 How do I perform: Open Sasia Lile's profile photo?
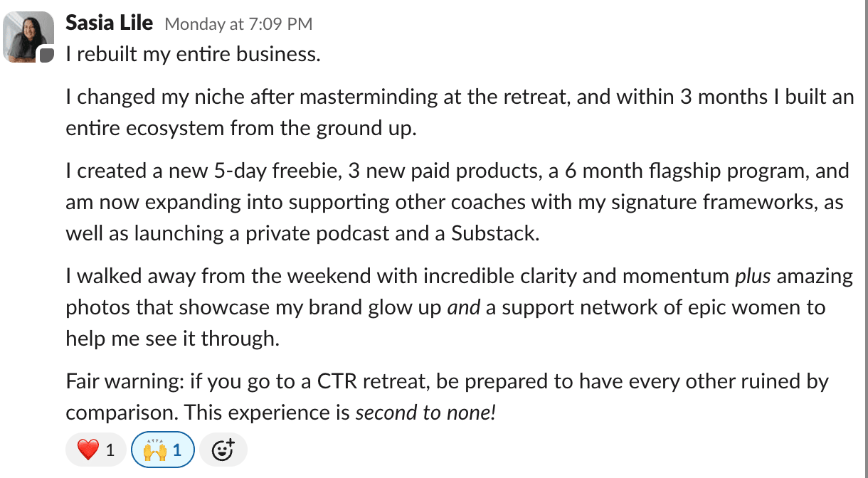pyautogui.click(x=28, y=36)
